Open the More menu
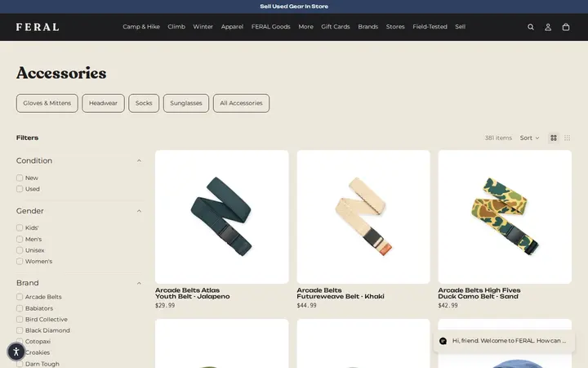The image size is (588, 368). coord(305,27)
